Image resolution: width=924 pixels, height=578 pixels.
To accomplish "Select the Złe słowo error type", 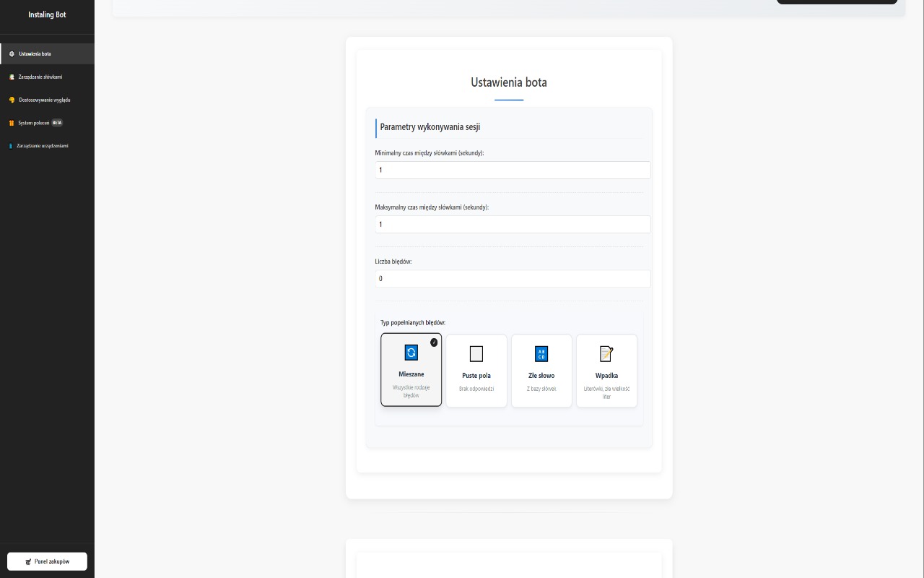I will [541, 371].
